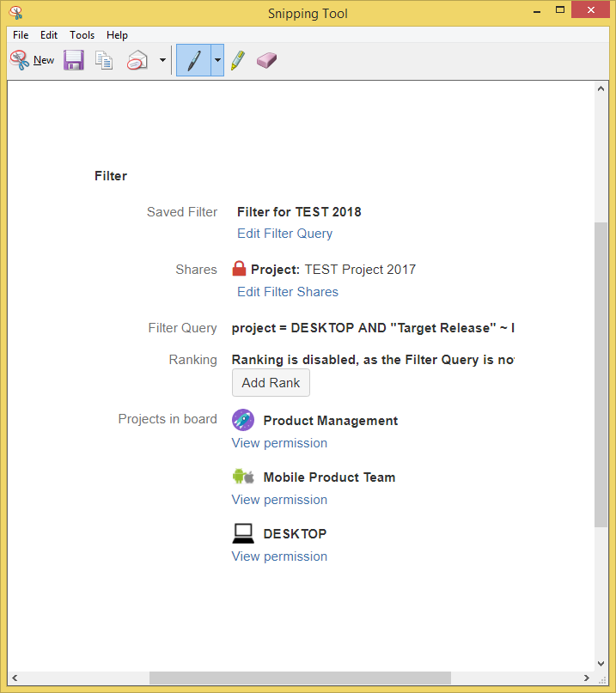The width and height of the screenshot is (616, 693).
Task: Click the red lock icon beside Project
Action: tap(239, 269)
